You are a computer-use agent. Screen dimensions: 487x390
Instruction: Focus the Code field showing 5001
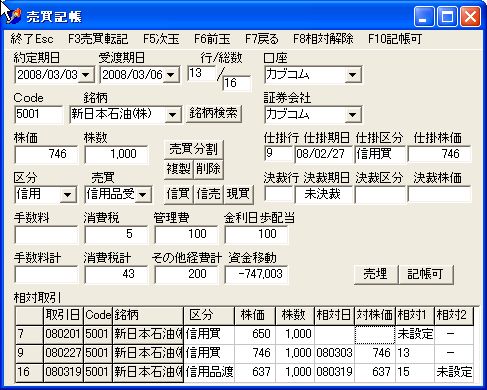click(x=38, y=114)
